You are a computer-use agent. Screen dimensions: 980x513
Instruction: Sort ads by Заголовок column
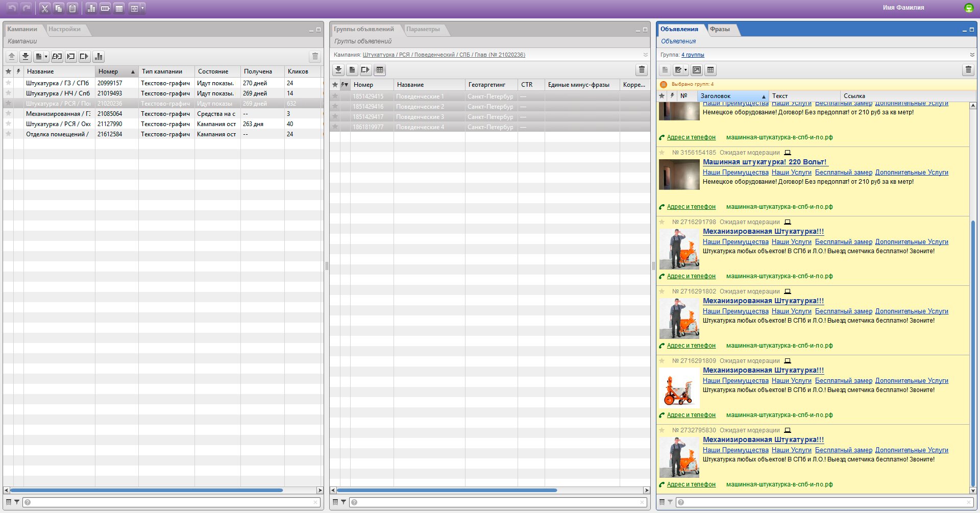[x=733, y=96]
